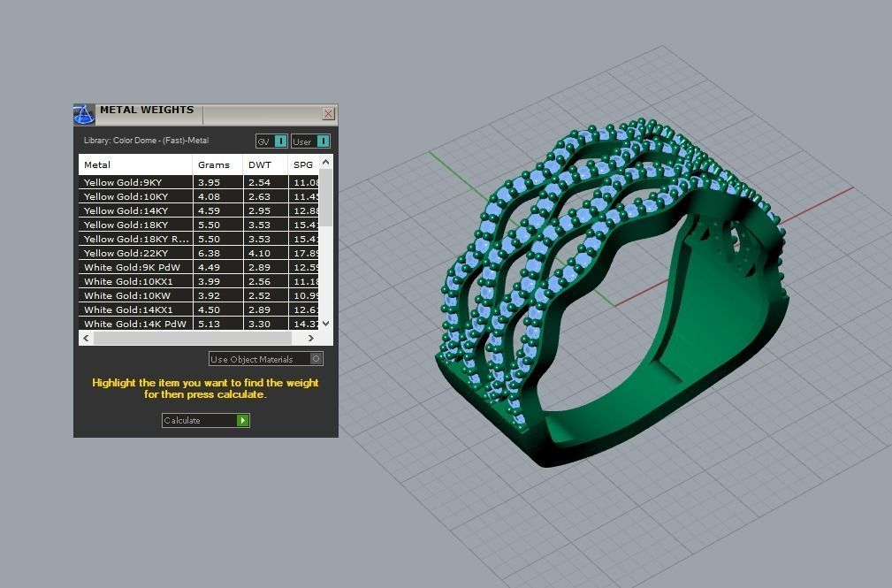892x588 pixels.
Task: Click the 5.13 grams value
Action: pyautogui.click(x=209, y=324)
